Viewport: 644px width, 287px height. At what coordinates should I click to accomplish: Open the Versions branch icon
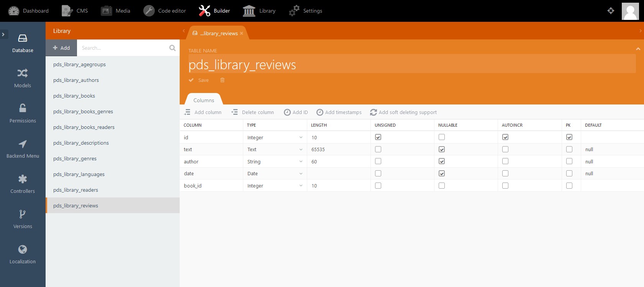(23, 214)
